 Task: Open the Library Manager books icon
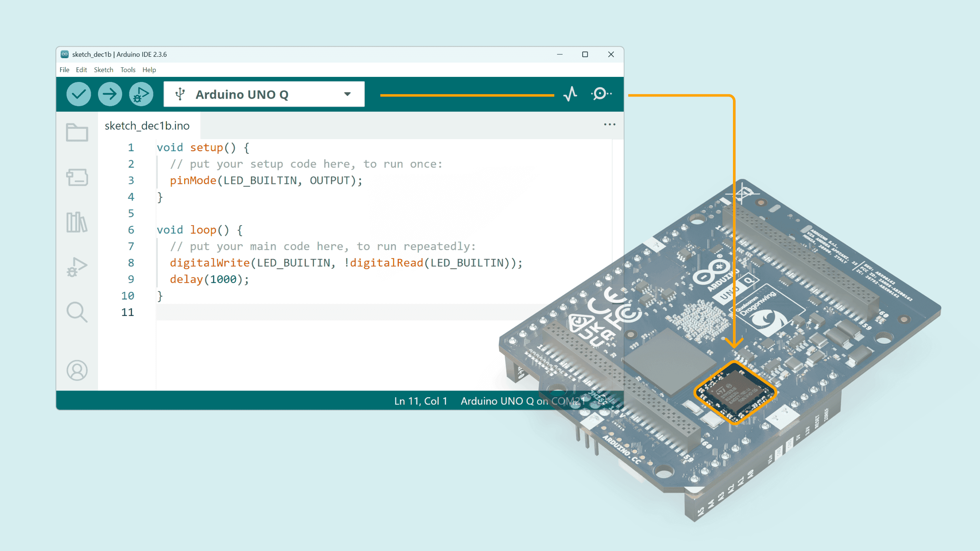click(77, 222)
